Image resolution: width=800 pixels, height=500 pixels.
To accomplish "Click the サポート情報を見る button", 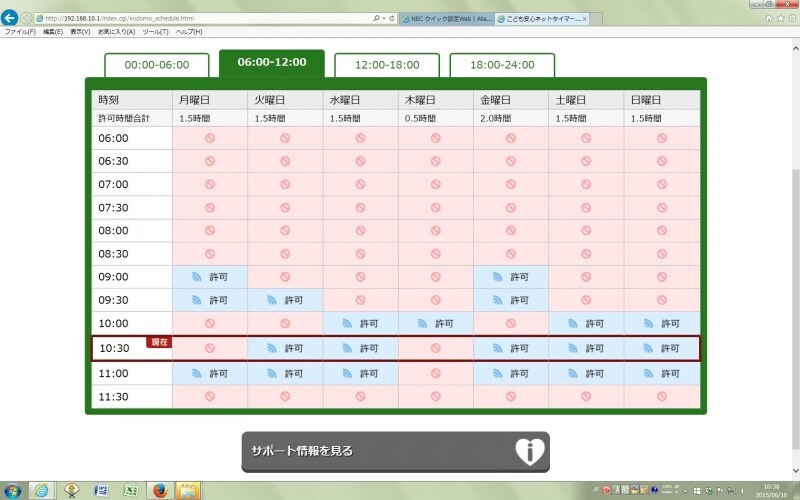I will click(395, 452).
